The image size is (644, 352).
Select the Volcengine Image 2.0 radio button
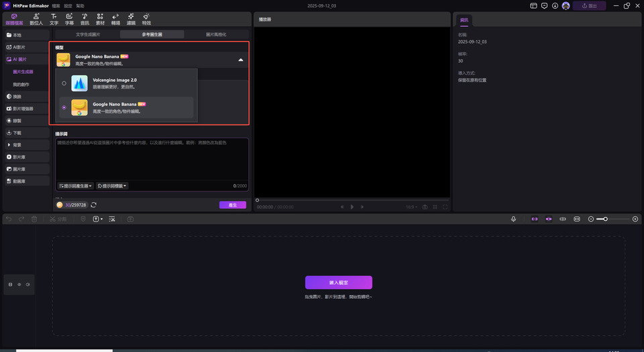coord(64,83)
